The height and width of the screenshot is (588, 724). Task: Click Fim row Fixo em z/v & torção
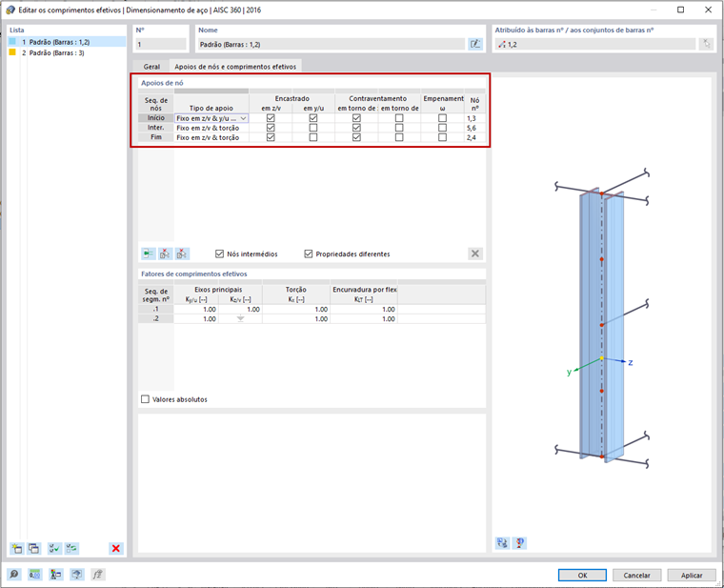tap(211, 137)
